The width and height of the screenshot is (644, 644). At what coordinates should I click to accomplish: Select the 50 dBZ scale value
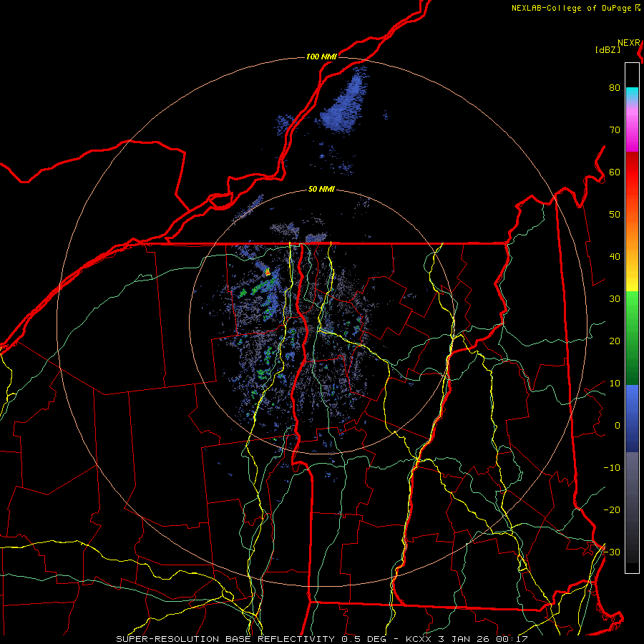[615, 215]
